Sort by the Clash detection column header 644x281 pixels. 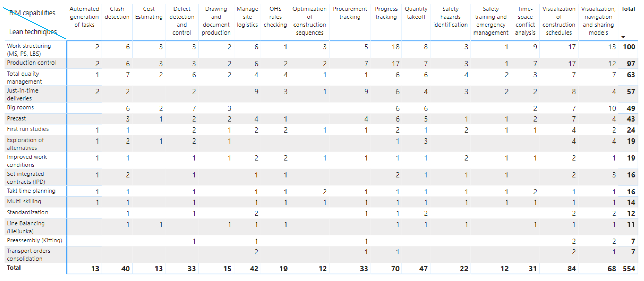pyautogui.click(x=117, y=13)
